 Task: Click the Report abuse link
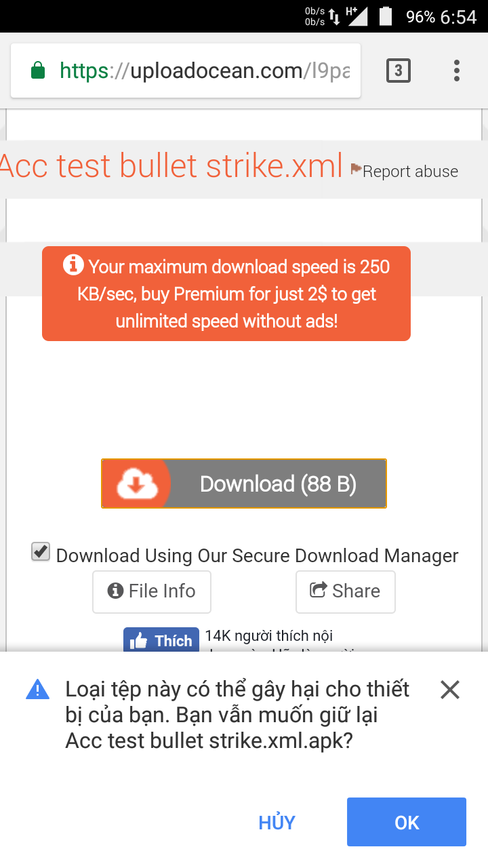410,172
